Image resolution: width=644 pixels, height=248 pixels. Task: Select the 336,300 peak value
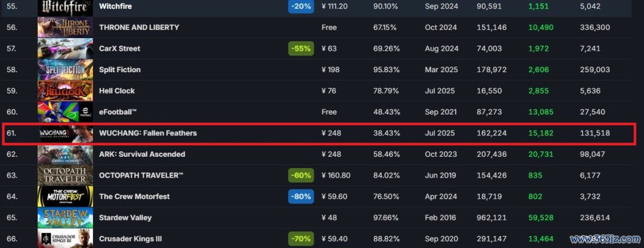[595, 27]
